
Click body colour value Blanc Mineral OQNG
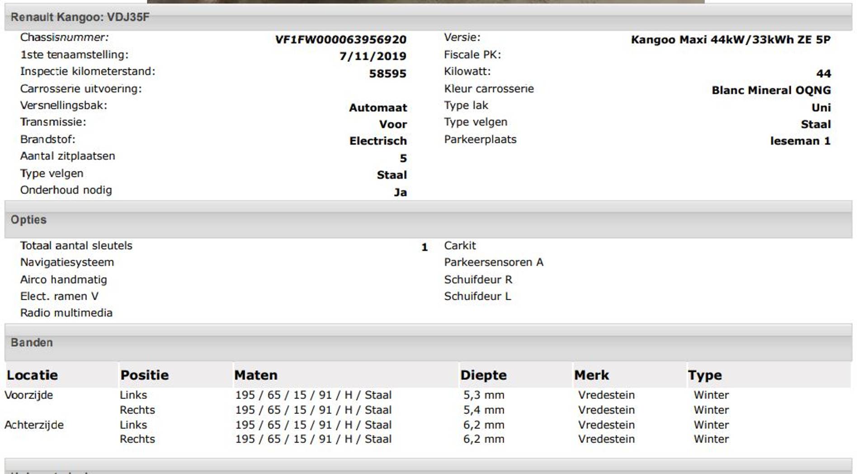pos(771,90)
